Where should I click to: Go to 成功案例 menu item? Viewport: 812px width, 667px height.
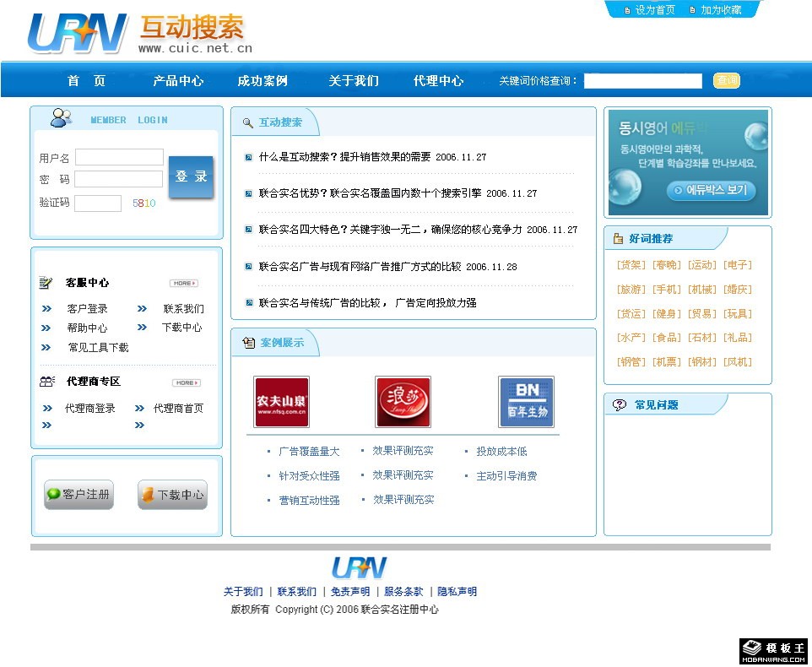click(263, 81)
